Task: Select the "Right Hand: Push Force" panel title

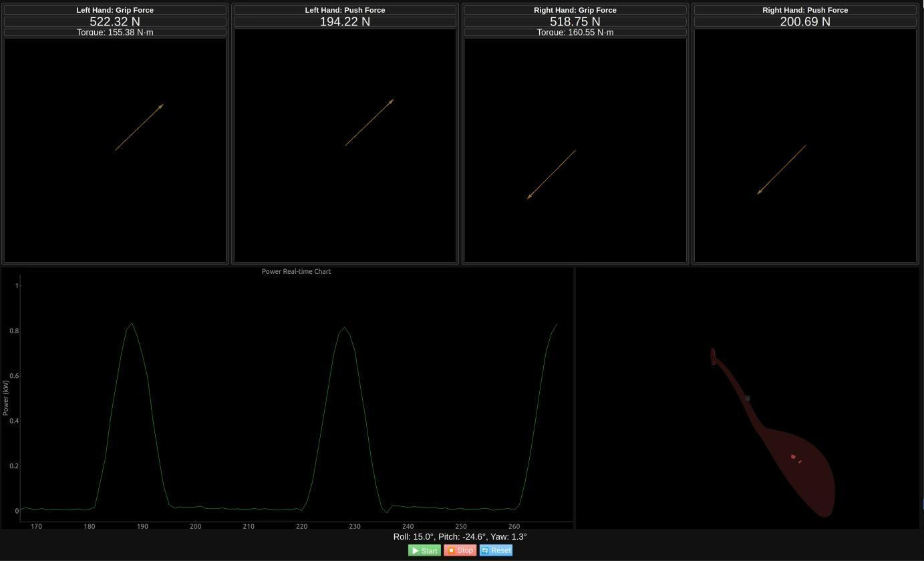Action: point(805,10)
